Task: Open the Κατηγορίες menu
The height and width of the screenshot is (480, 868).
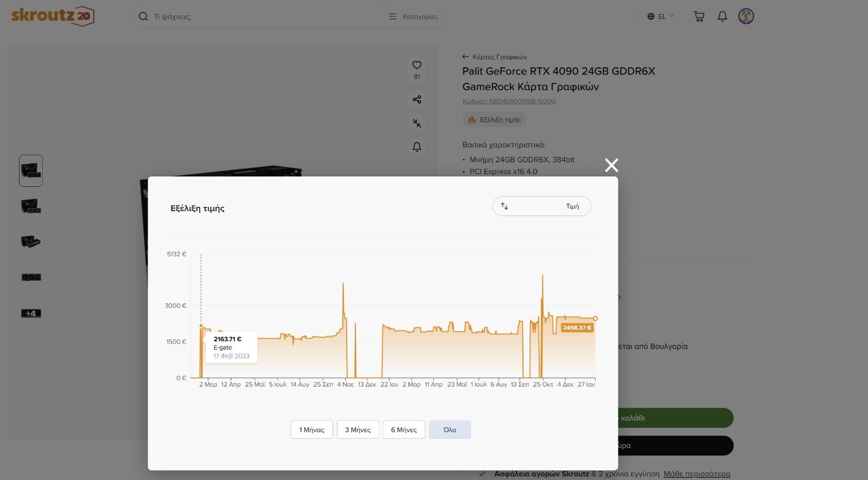Action: point(413,16)
